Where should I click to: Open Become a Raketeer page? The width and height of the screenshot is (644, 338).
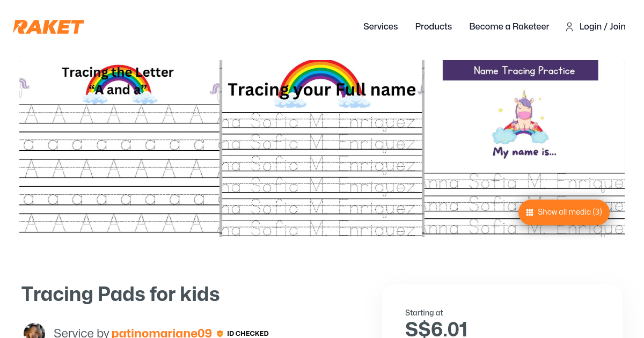pyautogui.click(x=509, y=26)
